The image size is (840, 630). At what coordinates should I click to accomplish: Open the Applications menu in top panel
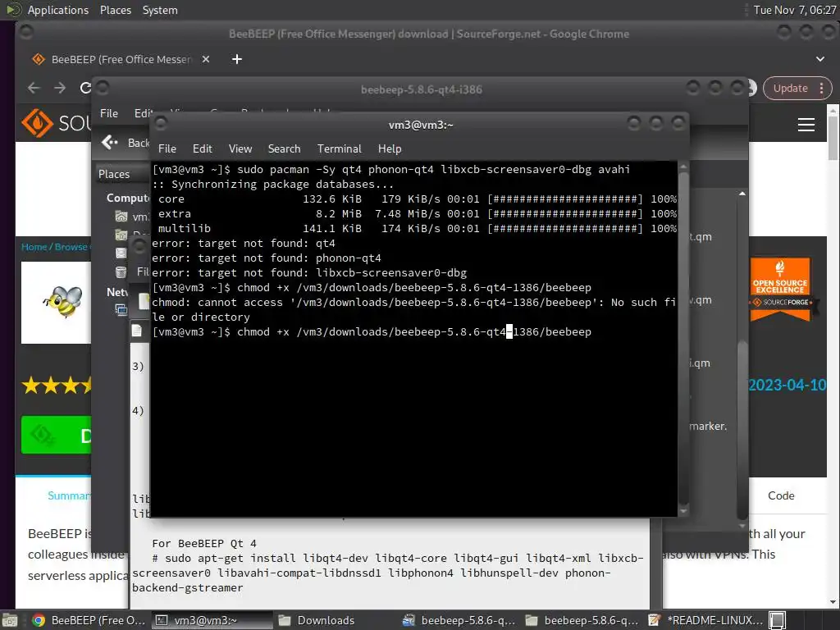[58, 10]
